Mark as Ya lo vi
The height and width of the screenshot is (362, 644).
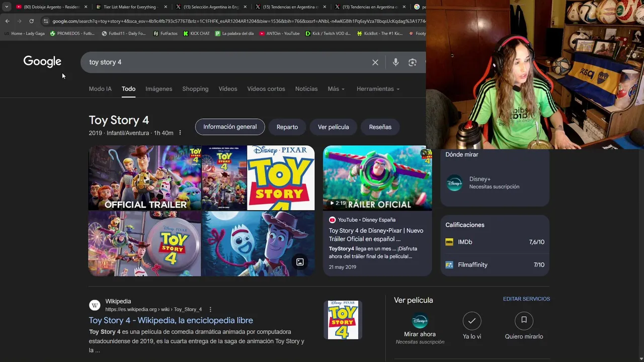coord(472,321)
